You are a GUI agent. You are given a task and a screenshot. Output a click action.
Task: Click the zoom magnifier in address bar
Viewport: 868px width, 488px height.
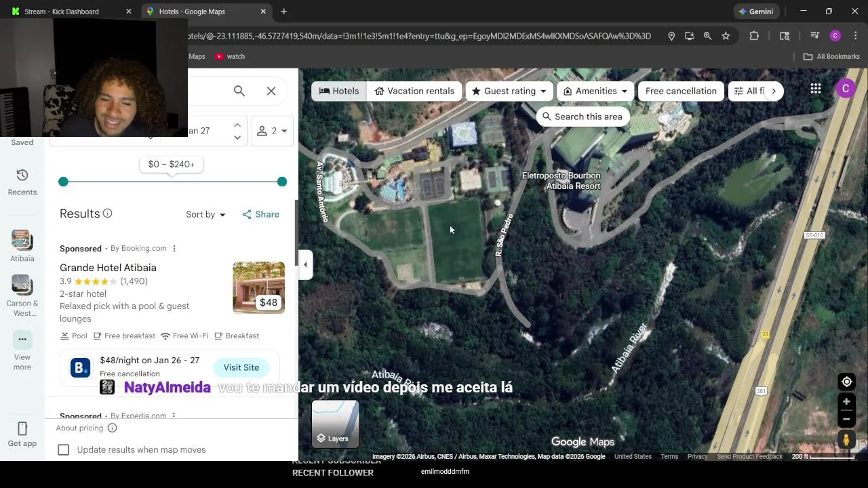tap(707, 36)
